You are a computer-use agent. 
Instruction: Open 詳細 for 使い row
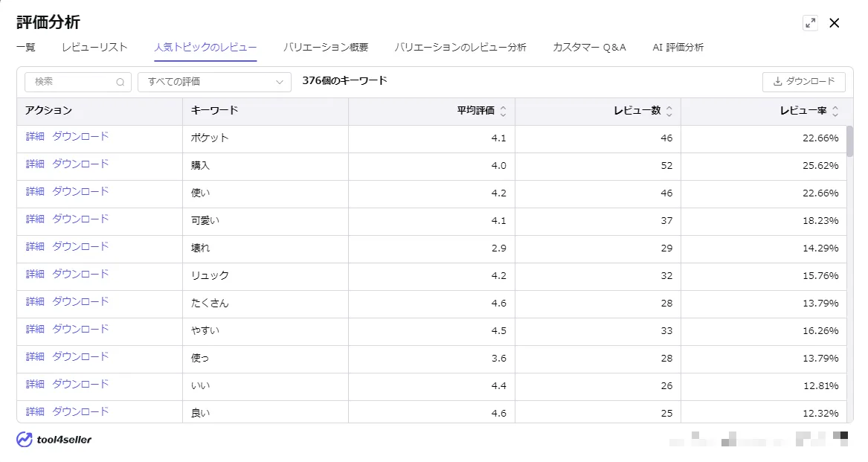click(35, 192)
